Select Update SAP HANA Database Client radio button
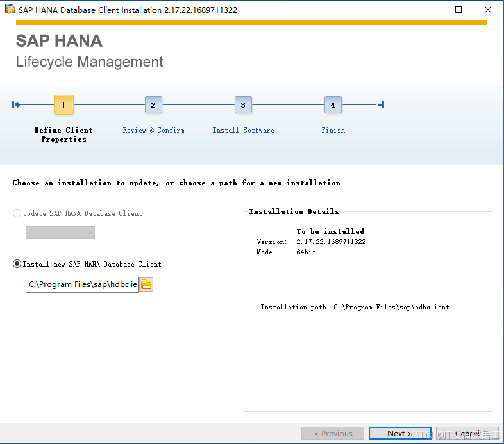 pos(17,213)
